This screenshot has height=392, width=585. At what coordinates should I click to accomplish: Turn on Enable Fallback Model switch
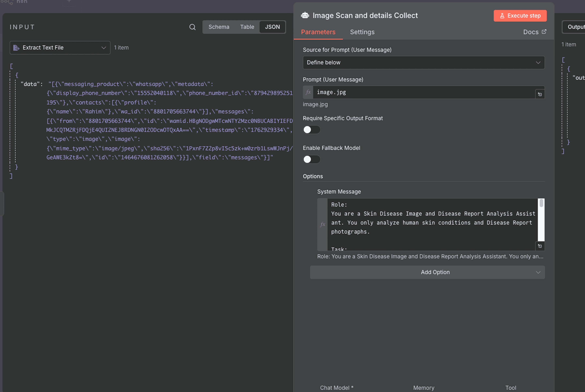click(311, 159)
